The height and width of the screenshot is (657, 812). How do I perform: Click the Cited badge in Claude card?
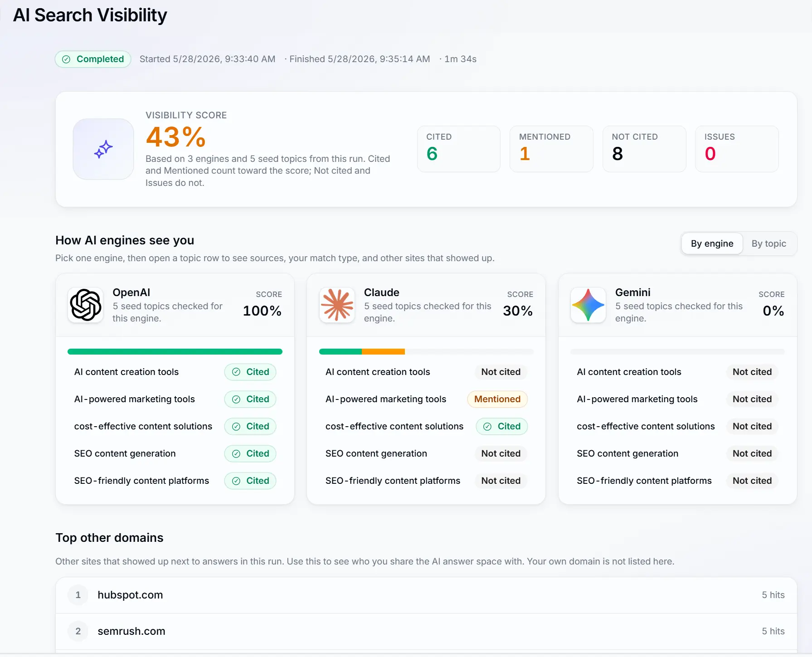[x=502, y=426]
